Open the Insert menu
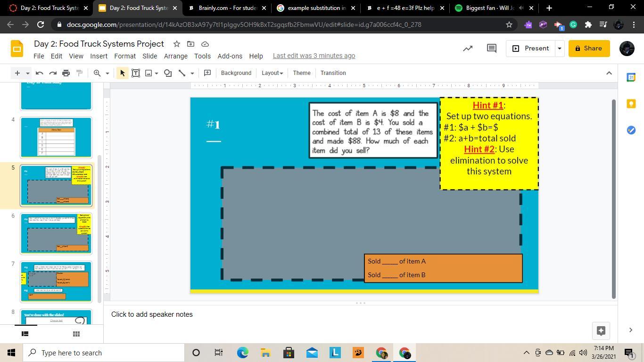 99,56
